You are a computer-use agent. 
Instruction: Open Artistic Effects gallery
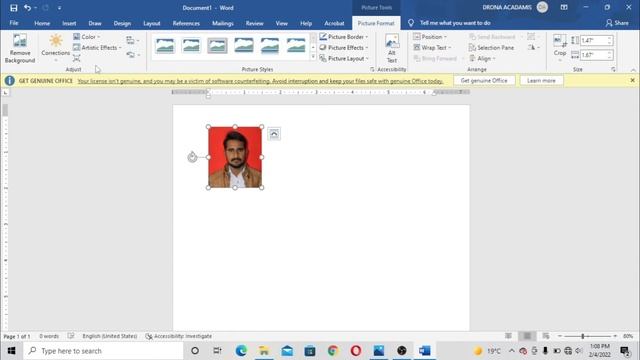(97, 48)
